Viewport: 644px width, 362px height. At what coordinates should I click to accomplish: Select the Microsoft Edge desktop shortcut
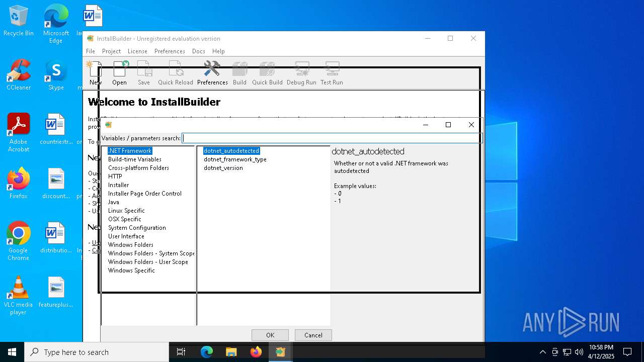pyautogui.click(x=56, y=24)
